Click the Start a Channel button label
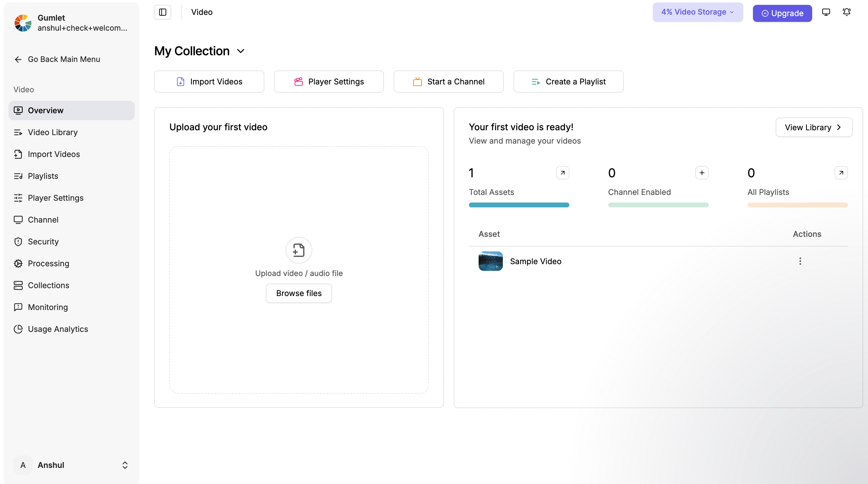The height and width of the screenshot is (484, 868). 456,82
